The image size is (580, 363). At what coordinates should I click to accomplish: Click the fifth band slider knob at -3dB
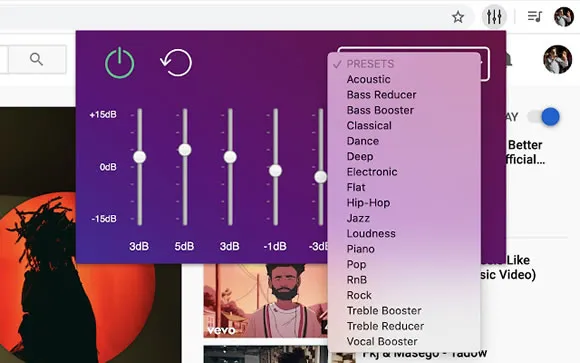320,177
